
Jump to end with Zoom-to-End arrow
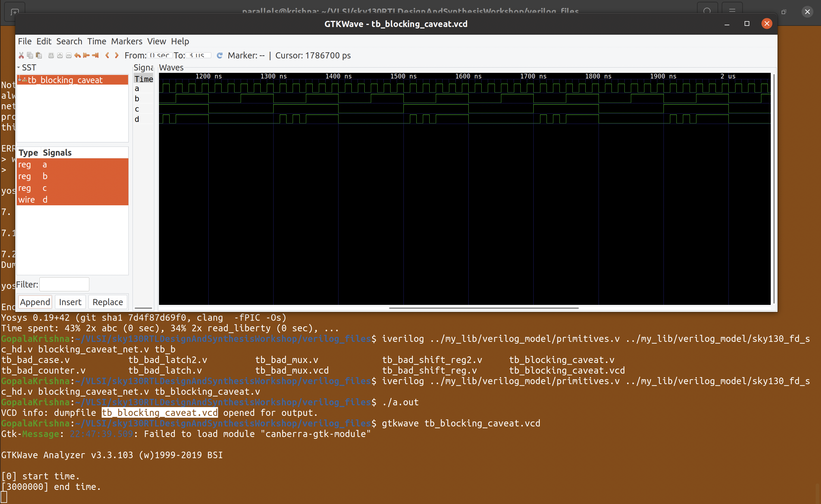click(95, 55)
